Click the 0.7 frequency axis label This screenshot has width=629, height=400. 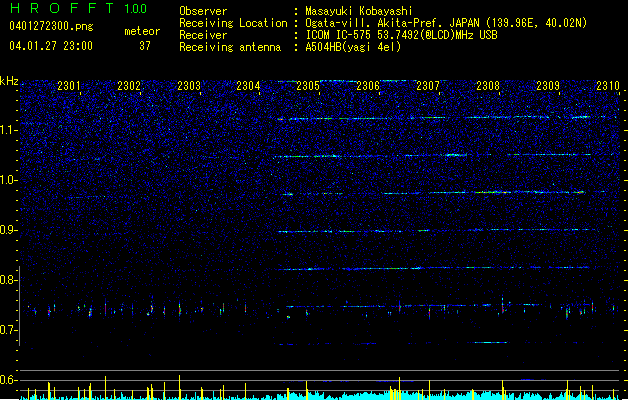click(8, 330)
